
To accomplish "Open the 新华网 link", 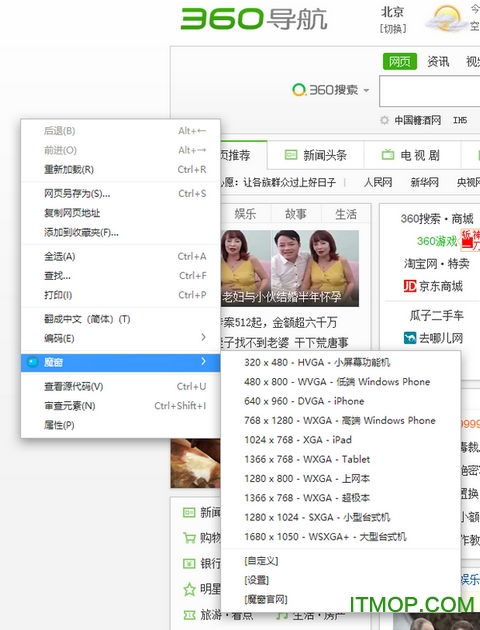I will [x=425, y=182].
